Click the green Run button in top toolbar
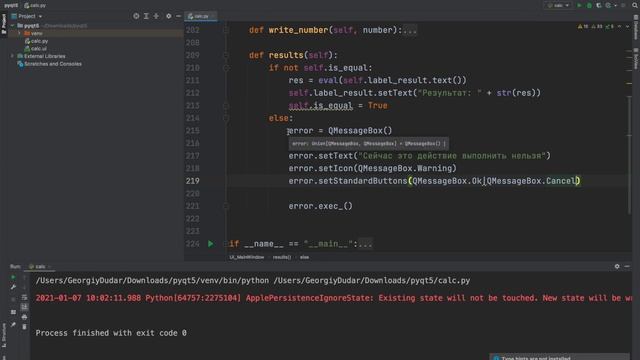 click(x=579, y=5)
